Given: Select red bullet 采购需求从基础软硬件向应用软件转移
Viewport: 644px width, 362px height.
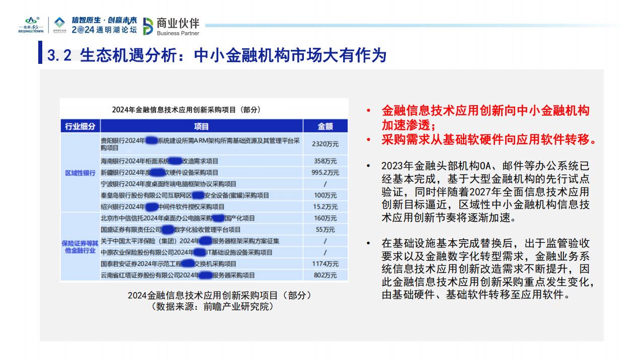Looking at the screenshot, I should 489,140.
